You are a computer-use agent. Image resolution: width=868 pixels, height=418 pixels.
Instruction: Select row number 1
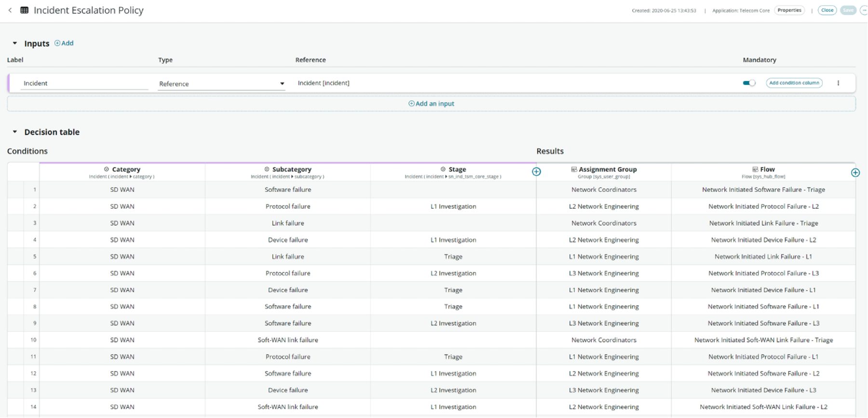coord(35,190)
